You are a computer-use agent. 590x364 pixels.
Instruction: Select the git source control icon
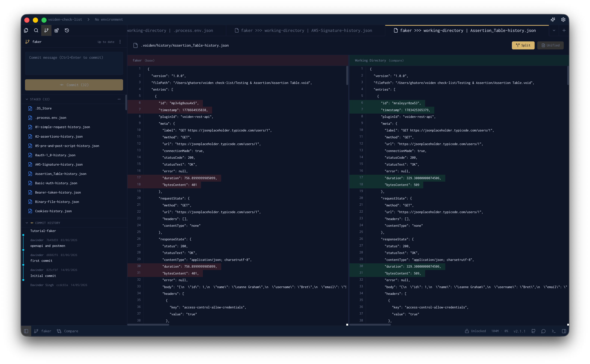coord(46,30)
